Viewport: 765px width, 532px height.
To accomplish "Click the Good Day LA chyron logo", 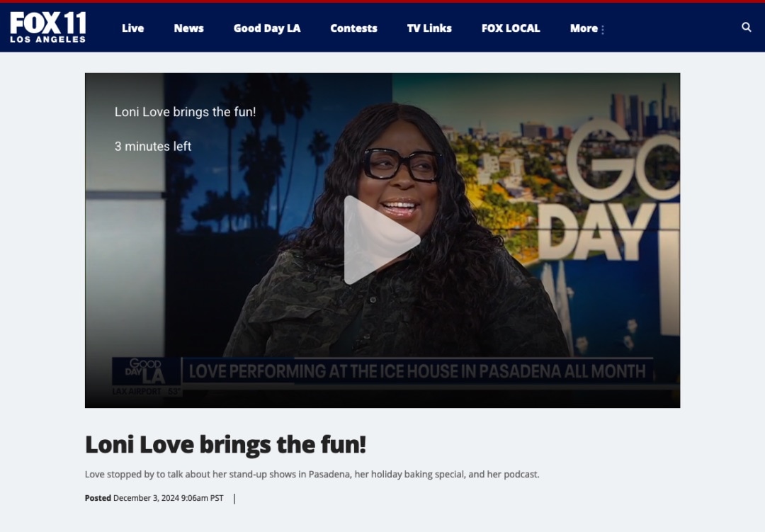I will click(146, 370).
